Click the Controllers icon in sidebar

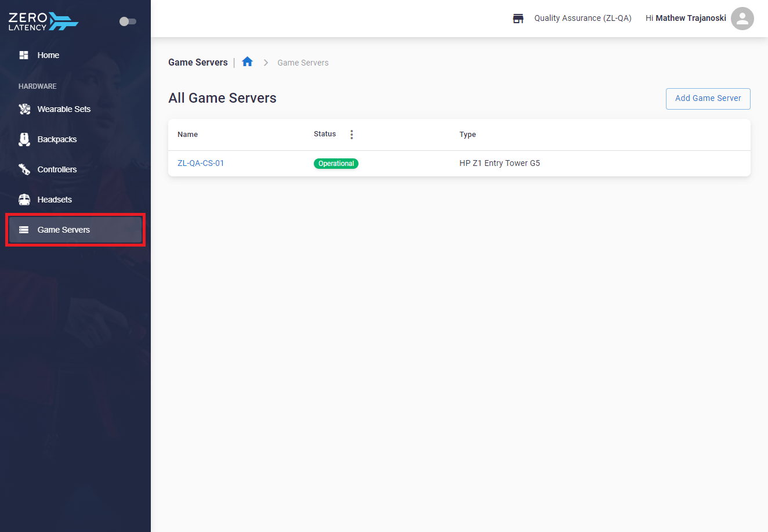pyautogui.click(x=24, y=169)
